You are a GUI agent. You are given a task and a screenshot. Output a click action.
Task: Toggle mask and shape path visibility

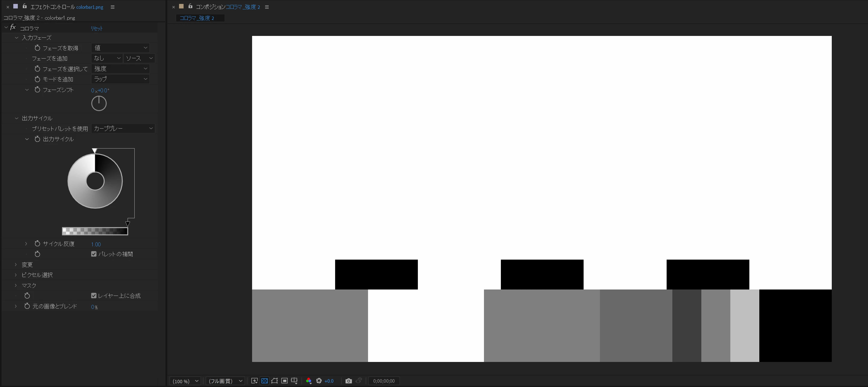coord(274,381)
